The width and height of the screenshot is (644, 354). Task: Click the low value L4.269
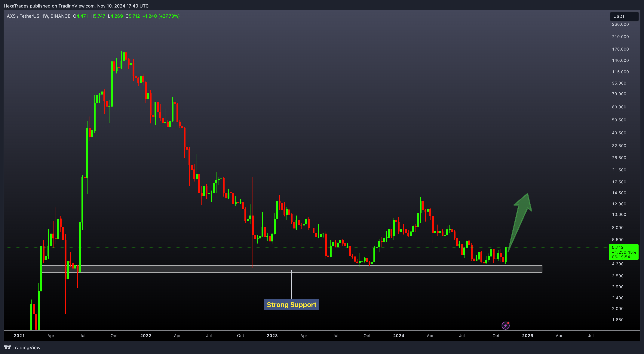tap(115, 16)
